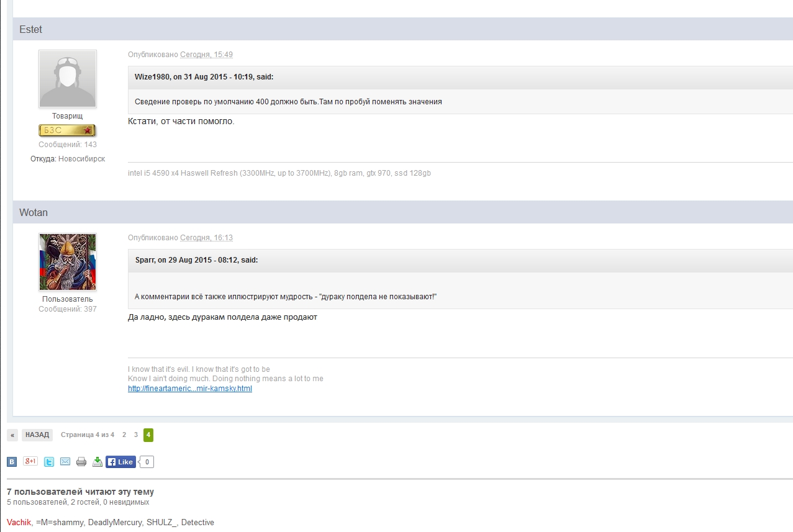Select the current page 4 marker
Image resolution: width=793 pixels, height=532 pixels.
(148, 435)
